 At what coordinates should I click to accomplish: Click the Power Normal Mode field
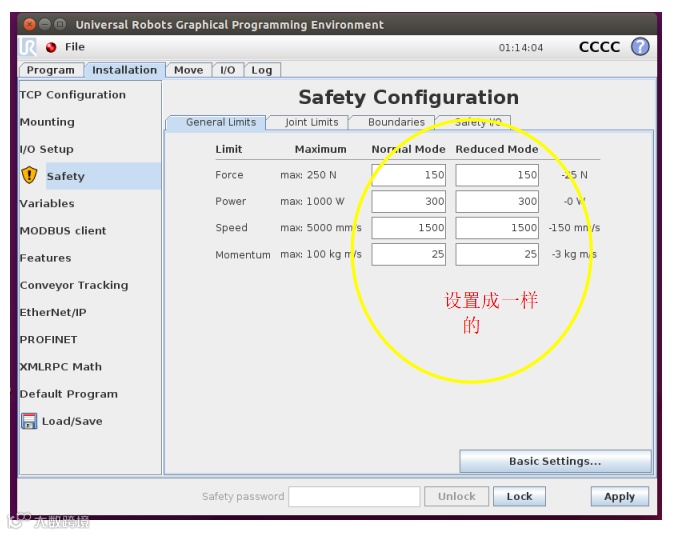(409, 201)
